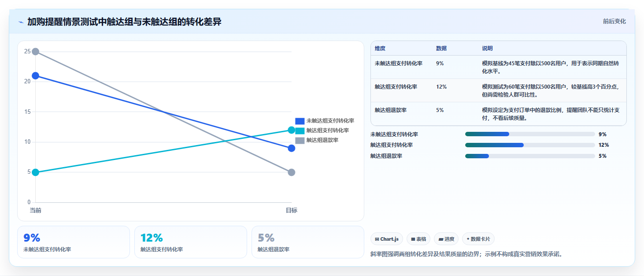This screenshot has width=644, height=276.
Task: Click the lightning icon beside the title
Action: coord(21,22)
